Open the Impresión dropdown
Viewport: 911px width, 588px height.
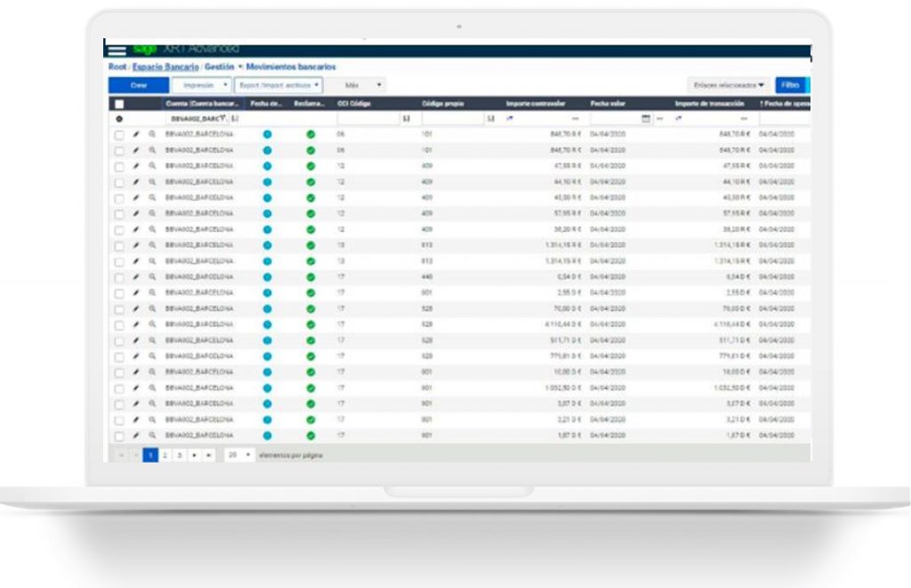(x=202, y=85)
